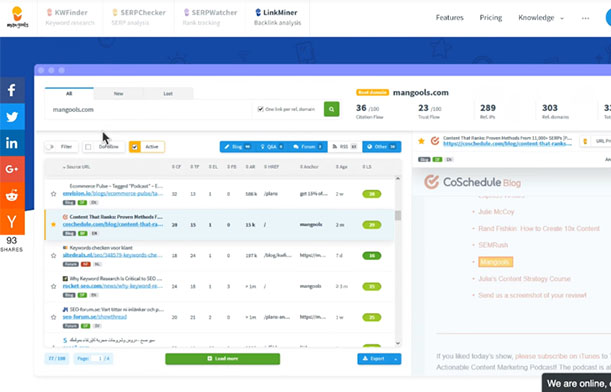Share page on Facebook sidebar icon
This screenshot has width=611, height=392.
(12, 90)
